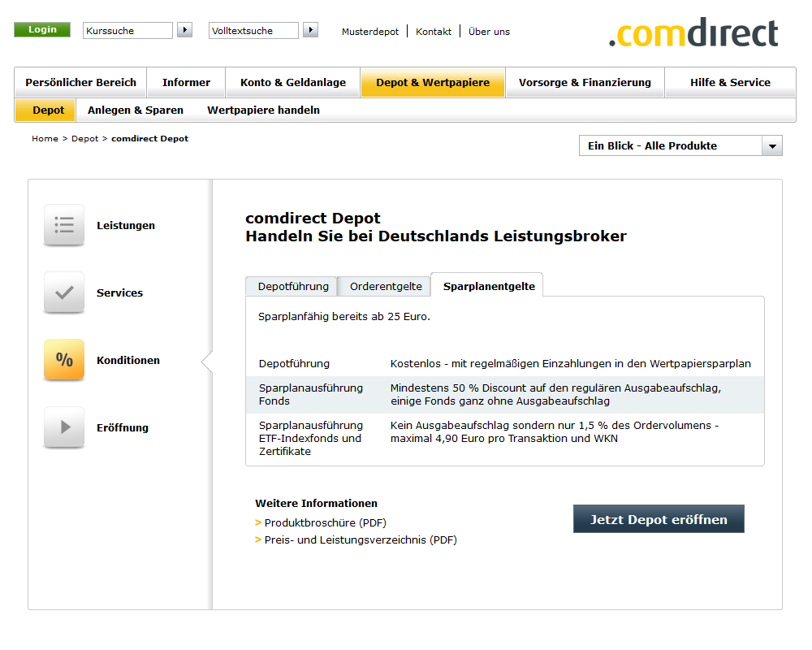
Task: Click Jetzt Depot eröffnen button
Action: pyautogui.click(x=659, y=519)
